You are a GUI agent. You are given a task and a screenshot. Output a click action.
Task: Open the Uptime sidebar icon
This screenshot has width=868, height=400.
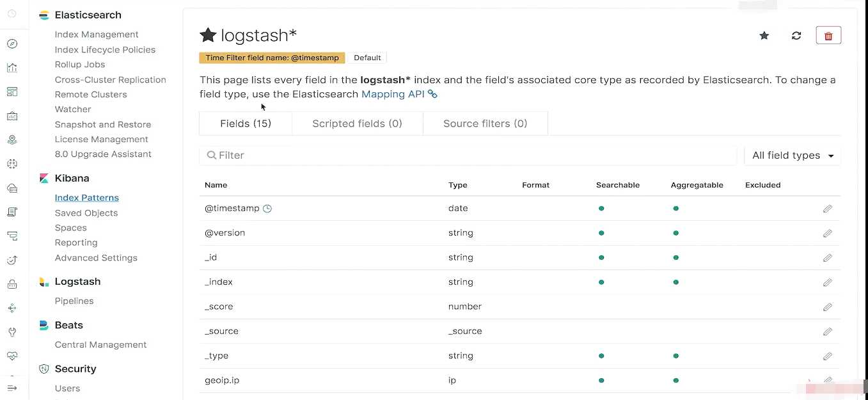pos(12,260)
